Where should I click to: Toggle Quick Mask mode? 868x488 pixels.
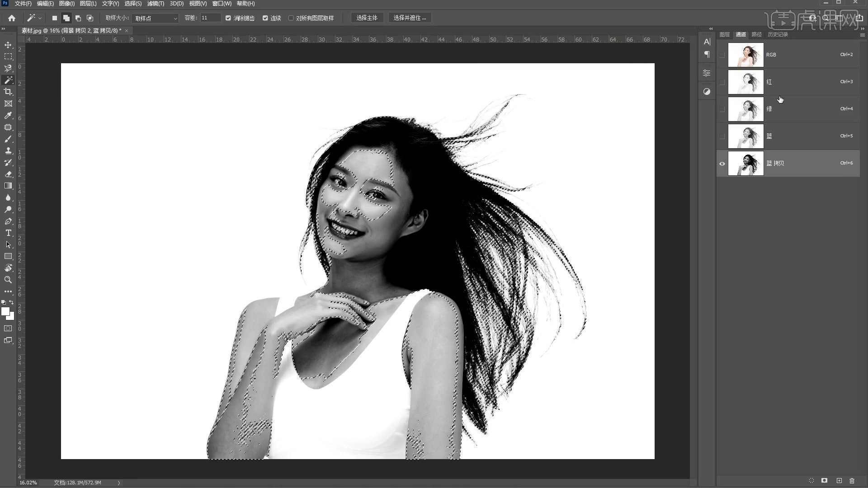click(x=8, y=328)
